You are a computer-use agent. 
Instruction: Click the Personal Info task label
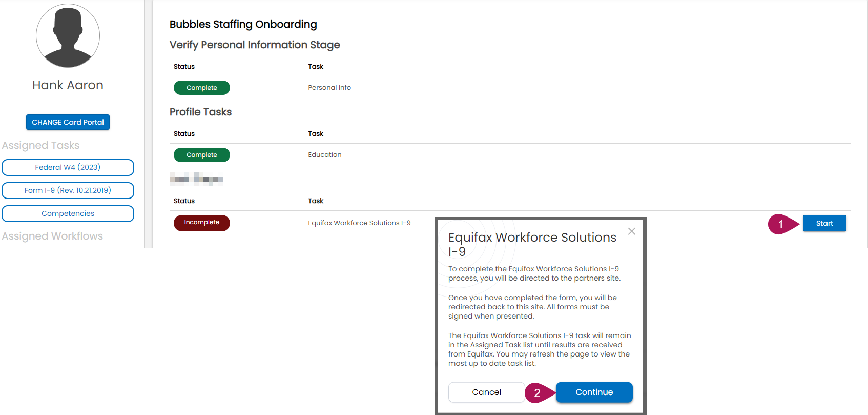click(329, 87)
